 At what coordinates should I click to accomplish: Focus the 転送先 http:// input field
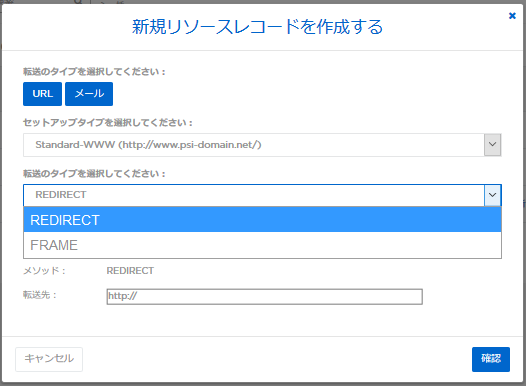[264, 296]
